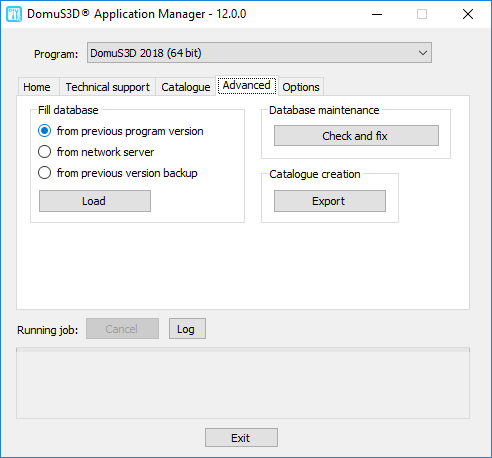
Task: Click the Exit button
Action: (x=241, y=438)
